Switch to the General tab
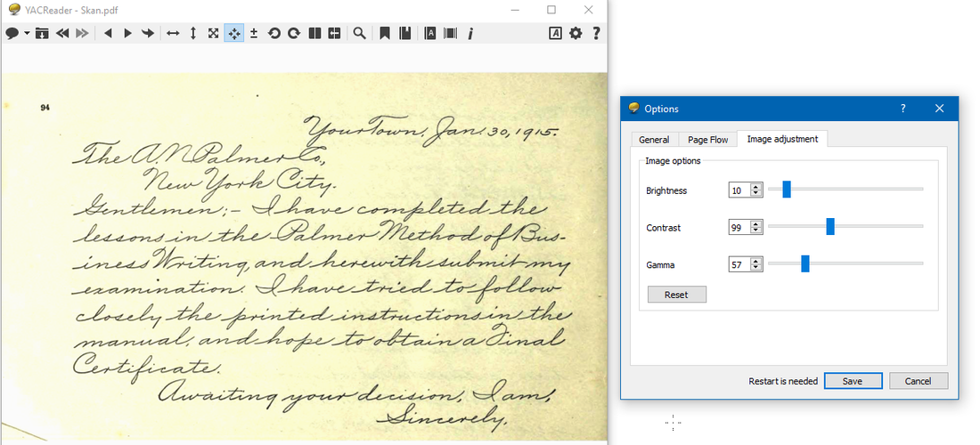This screenshot has width=980, height=445. pyautogui.click(x=654, y=140)
